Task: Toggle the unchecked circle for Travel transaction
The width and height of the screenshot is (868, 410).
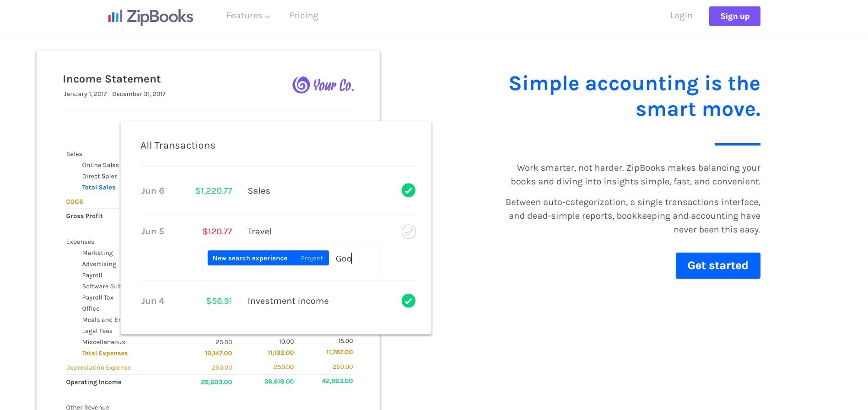Action: tap(409, 232)
